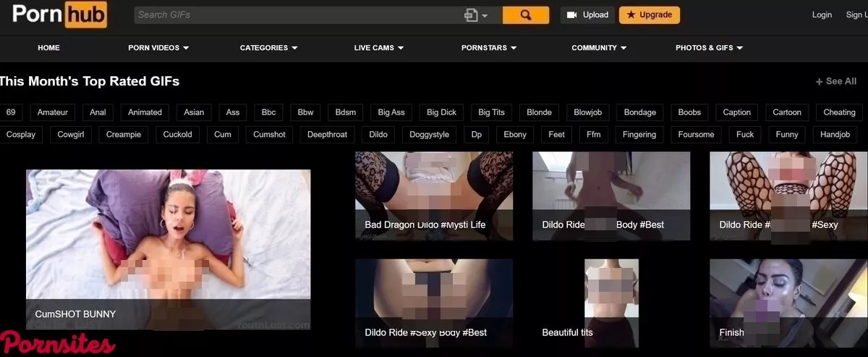Viewport: 868px width, 357px height.
Task: Click the plus See All link
Action: (x=836, y=82)
